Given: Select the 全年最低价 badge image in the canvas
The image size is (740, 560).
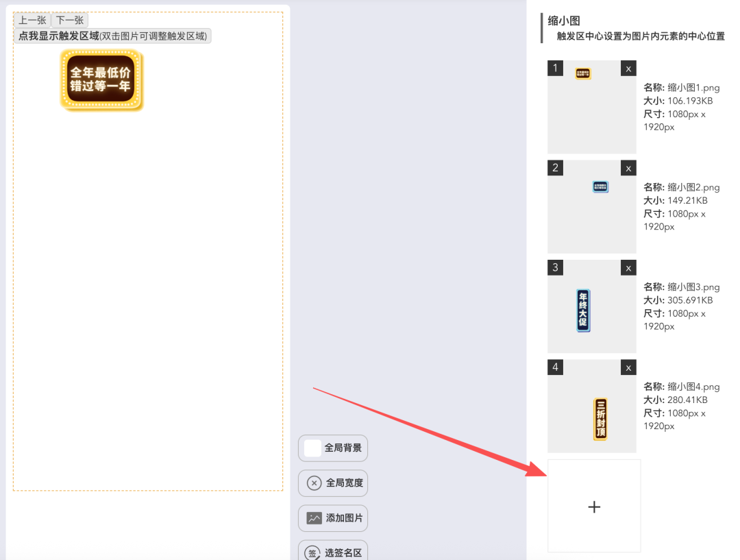Looking at the screenshot, I should (101, 80).
